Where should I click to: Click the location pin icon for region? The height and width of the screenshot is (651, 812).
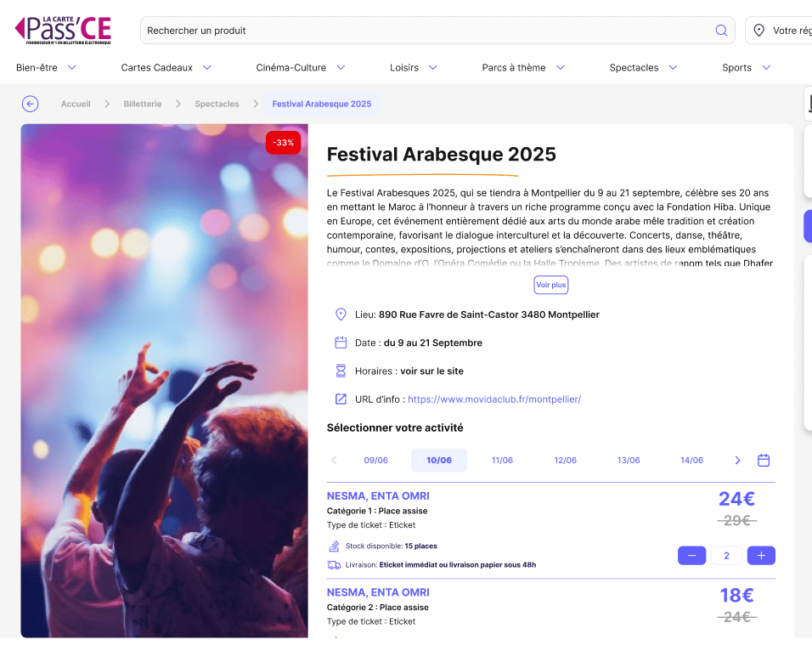pyautogui.click(x=759, y=31)
